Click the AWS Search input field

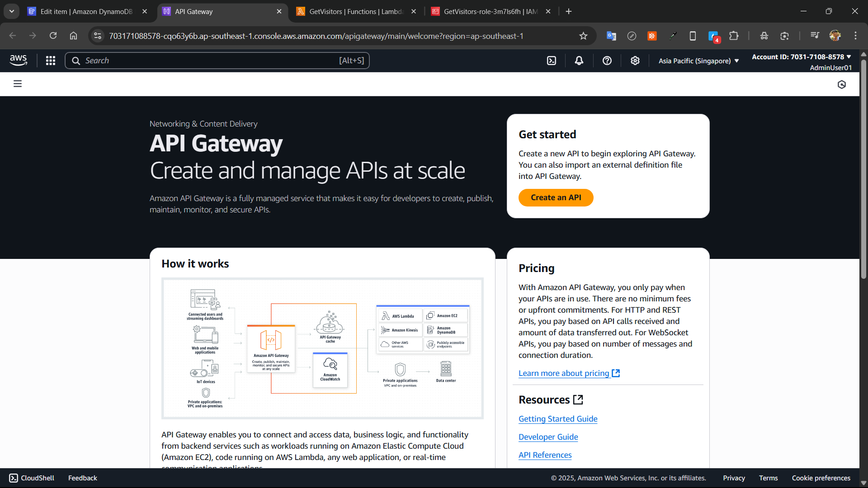point(217,61)
